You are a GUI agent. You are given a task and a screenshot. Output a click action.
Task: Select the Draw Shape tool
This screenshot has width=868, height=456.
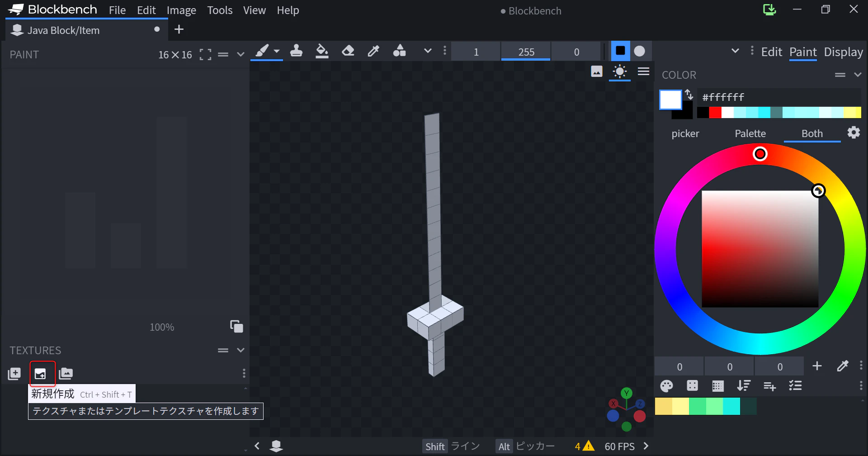click(399, 51)
